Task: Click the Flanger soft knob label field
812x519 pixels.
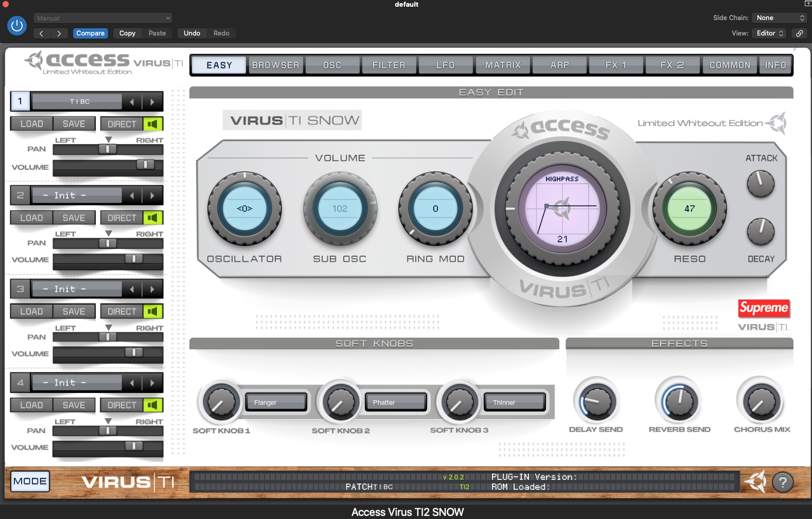Action: 276,402
